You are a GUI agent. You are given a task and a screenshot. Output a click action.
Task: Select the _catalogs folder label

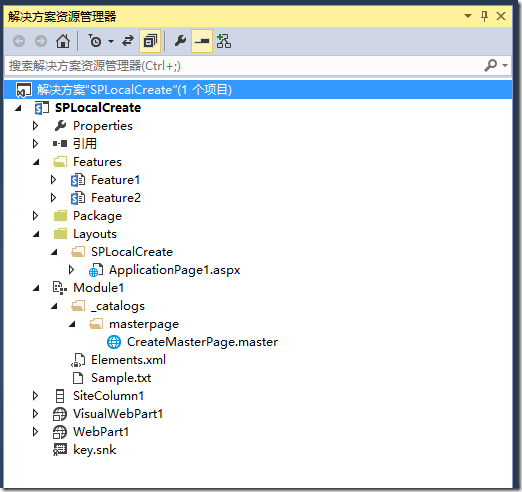118,306
